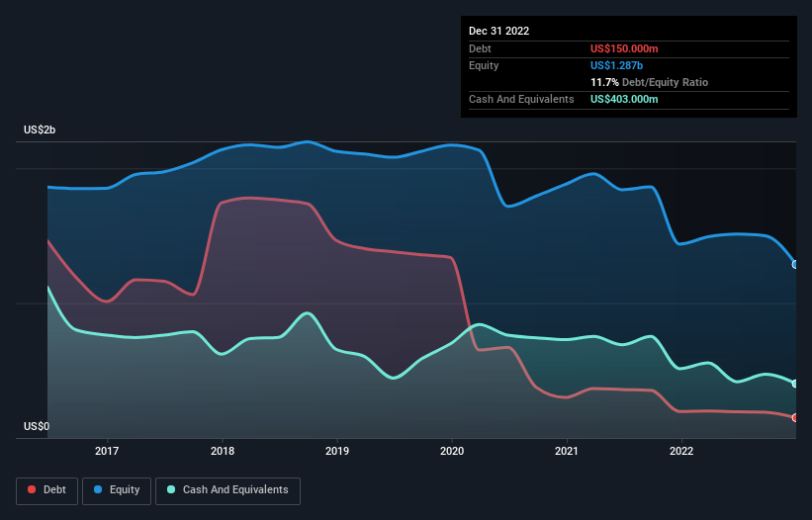The image size is (812, 520).
Task: Click the US$403.000m cash value
Action: click(x=624, y=99)
